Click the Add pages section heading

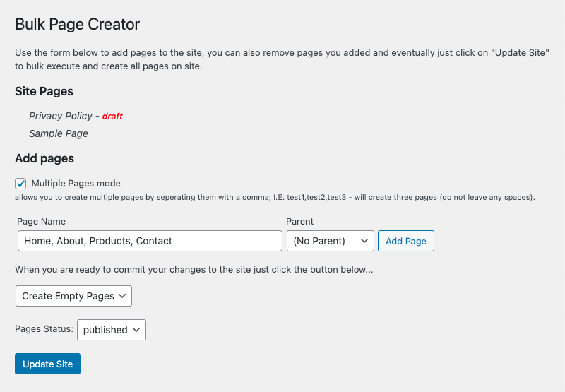click(x=44, y=158)
